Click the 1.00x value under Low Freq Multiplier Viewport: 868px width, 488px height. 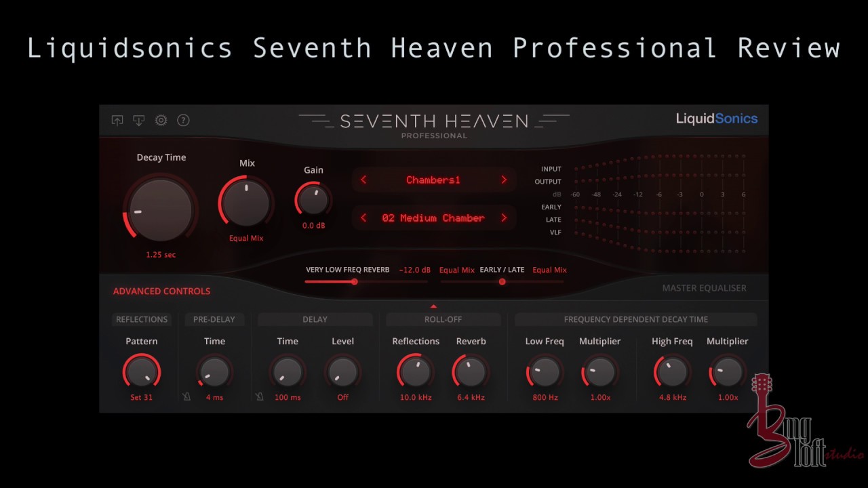599,398
